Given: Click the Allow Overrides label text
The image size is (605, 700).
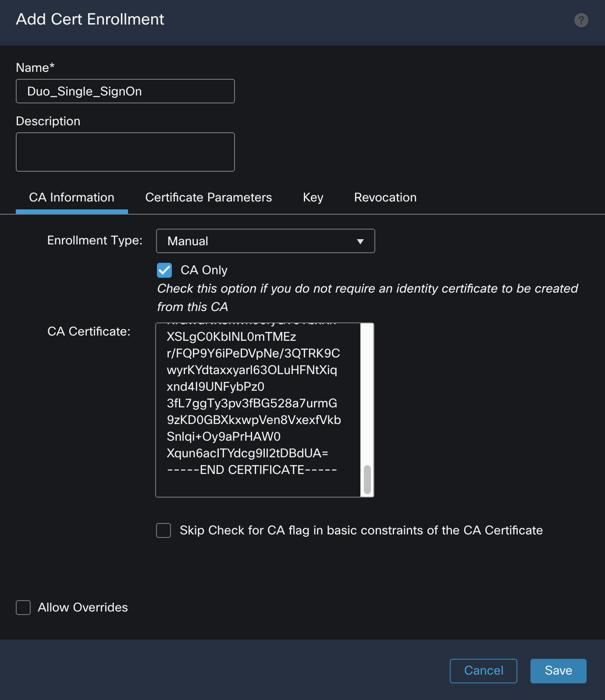Looking at the screenshot, I should [83, 608].
